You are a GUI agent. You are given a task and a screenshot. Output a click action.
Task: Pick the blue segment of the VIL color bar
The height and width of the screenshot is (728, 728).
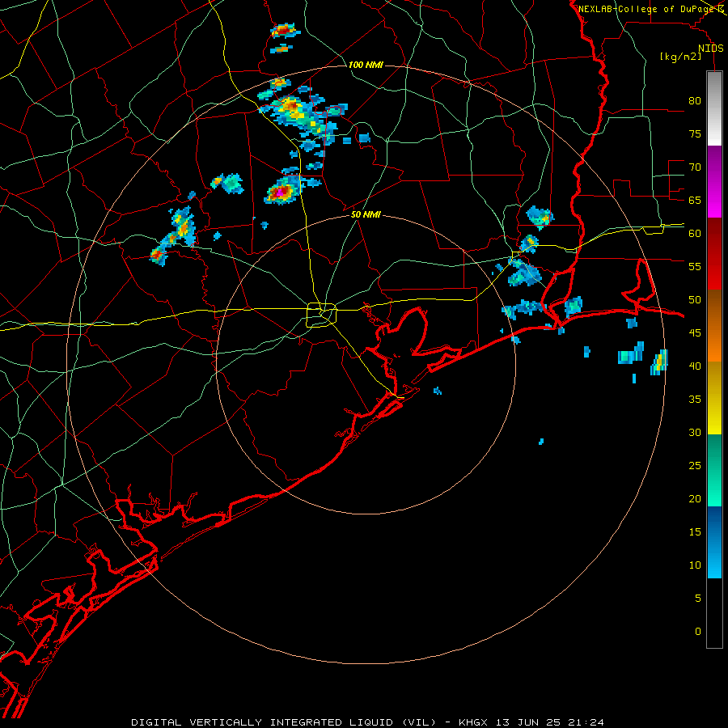(x=714, y=542)
